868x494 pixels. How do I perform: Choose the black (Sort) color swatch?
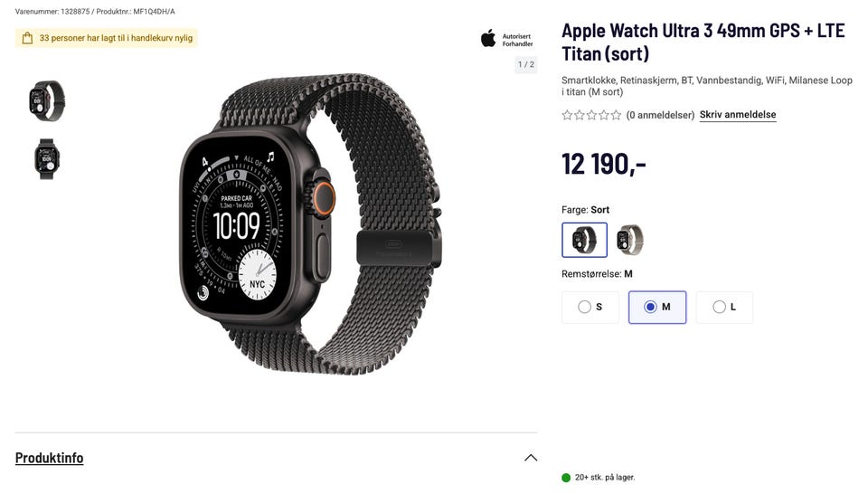[x=584, y=240]
